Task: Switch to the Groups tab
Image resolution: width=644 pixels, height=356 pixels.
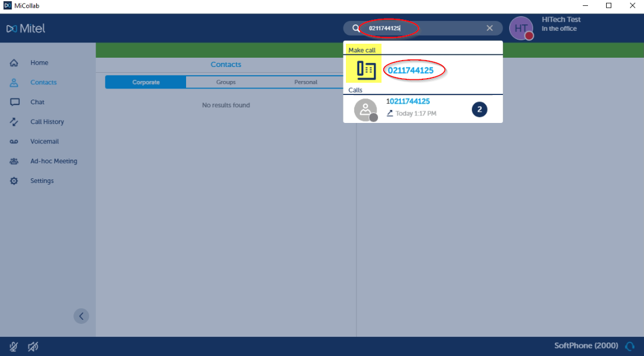Action: coord(226,82)
